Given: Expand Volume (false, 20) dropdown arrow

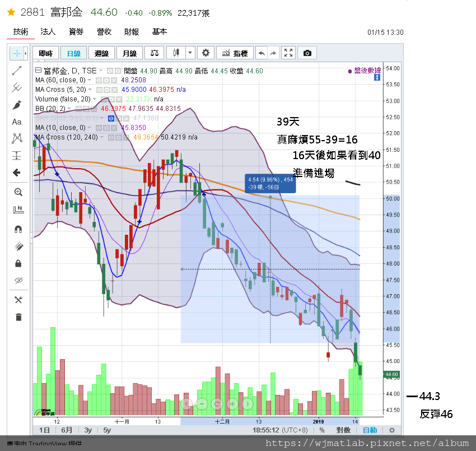Looking at the screenshot, I should pos(95,99).
